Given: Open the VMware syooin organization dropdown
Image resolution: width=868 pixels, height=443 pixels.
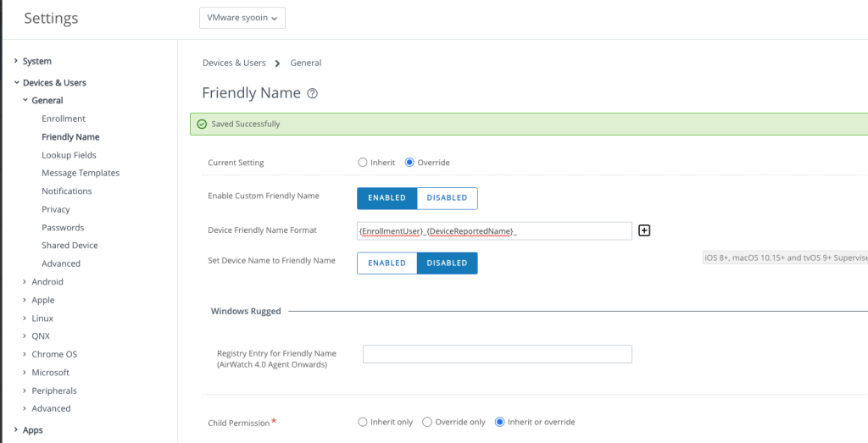Looking at the screenshot, I should (242, 18).
